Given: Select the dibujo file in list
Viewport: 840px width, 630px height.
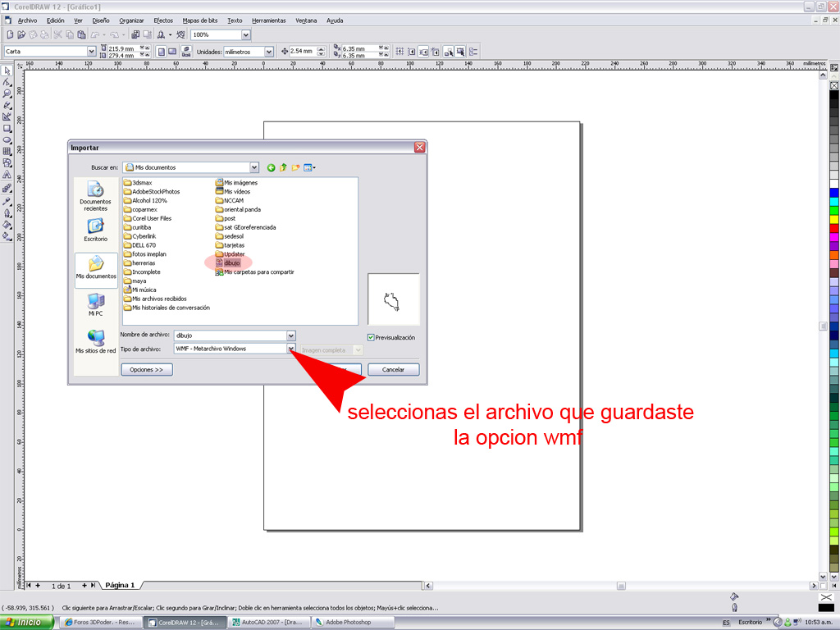Looking at the screenshot, I should pos(228,263).
